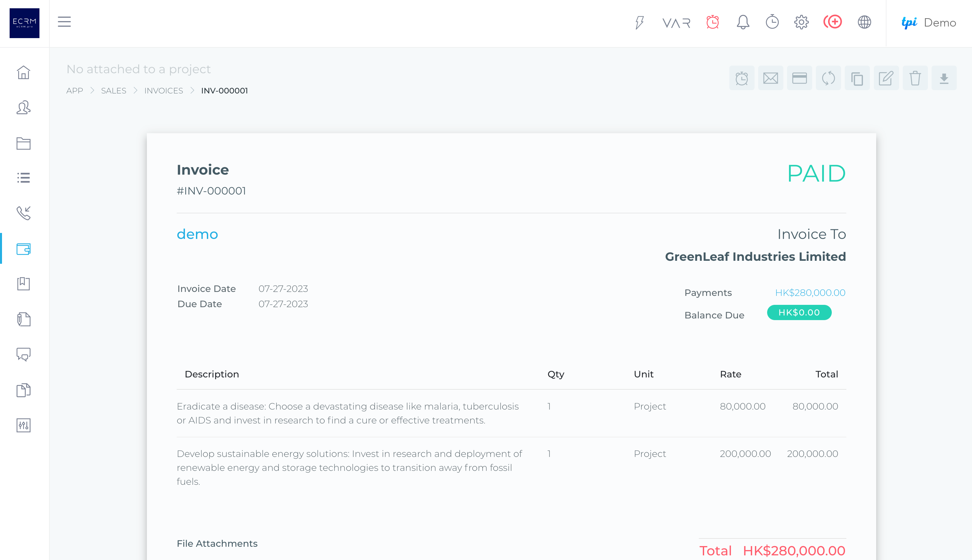
Task: Clone the invoice with copy button
Action: (x=857, y=78)
